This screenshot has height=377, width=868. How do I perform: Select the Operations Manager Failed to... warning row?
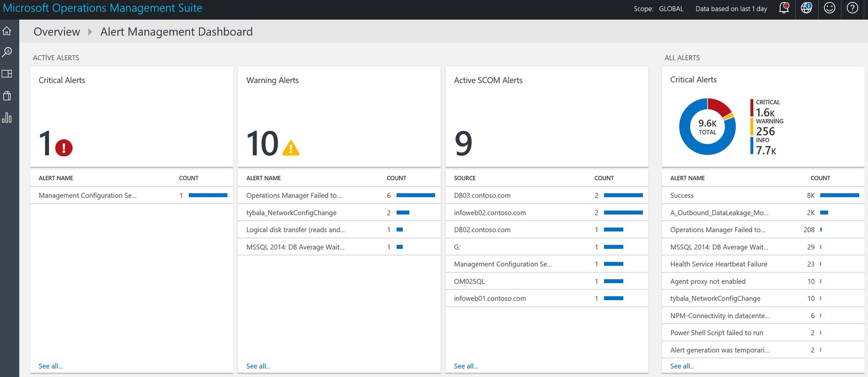click(x=339, y=195)
